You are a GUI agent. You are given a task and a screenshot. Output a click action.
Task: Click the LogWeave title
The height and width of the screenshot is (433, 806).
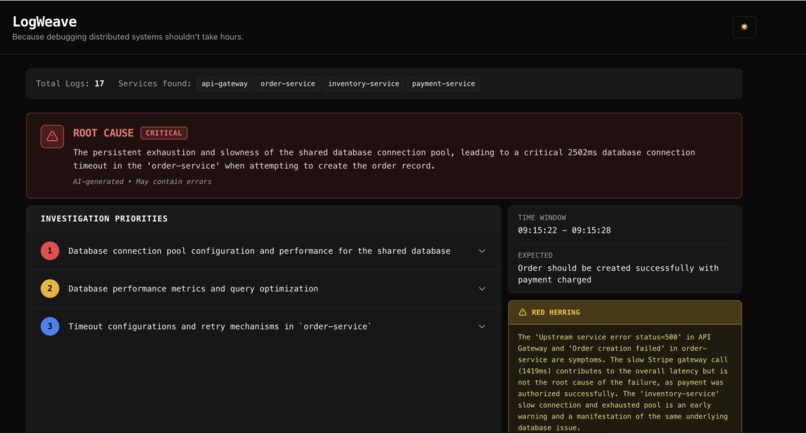pos(45,22)
